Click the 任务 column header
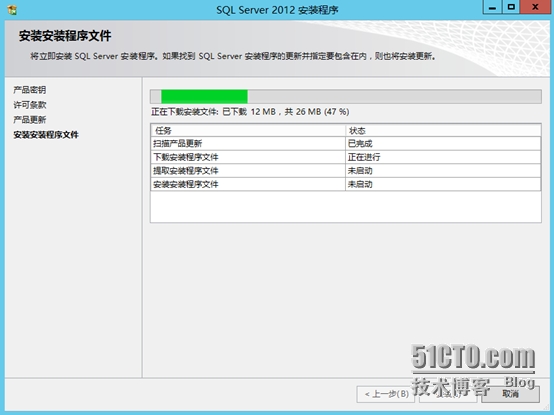The width and height of the screenshot is (554, 415). (248, 131)
